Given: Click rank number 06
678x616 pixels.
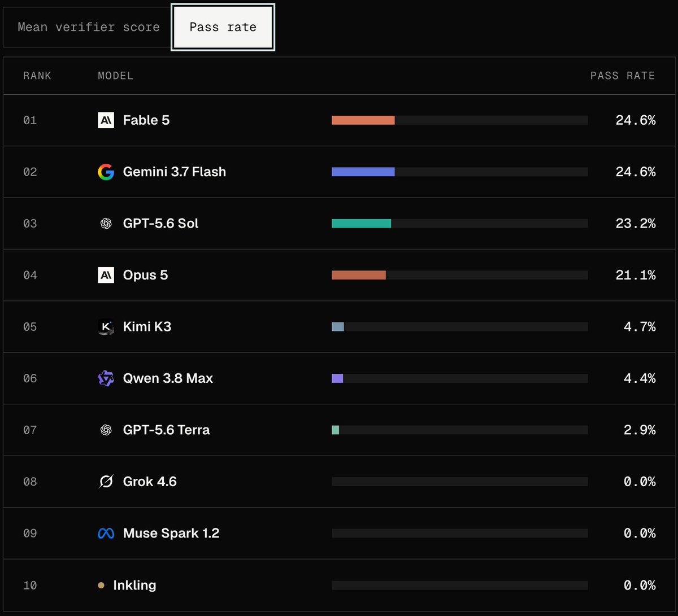Looking at the screenshot, I should (x=30, y=378).
